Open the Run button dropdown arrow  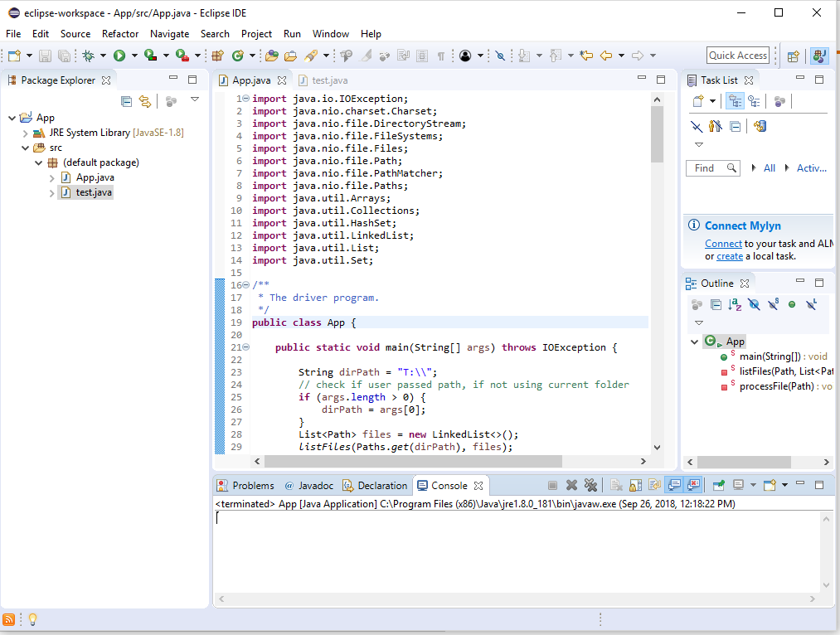click(x=134, y=56)
